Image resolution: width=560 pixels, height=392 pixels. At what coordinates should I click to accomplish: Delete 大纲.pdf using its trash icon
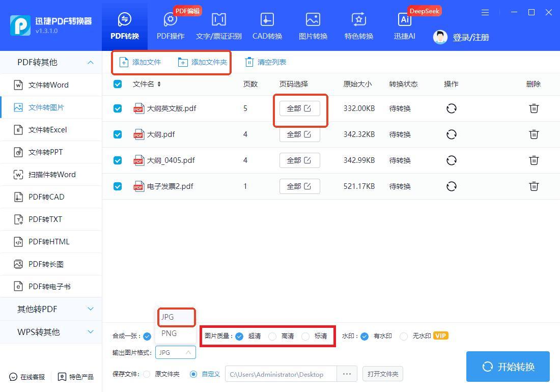pos(534,134)
